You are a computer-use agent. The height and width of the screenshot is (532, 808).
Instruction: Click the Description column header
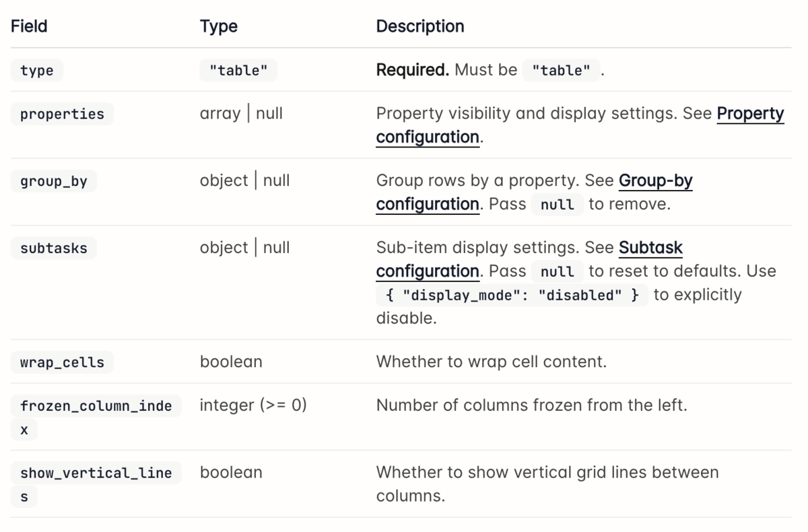(x=420, y=26)
